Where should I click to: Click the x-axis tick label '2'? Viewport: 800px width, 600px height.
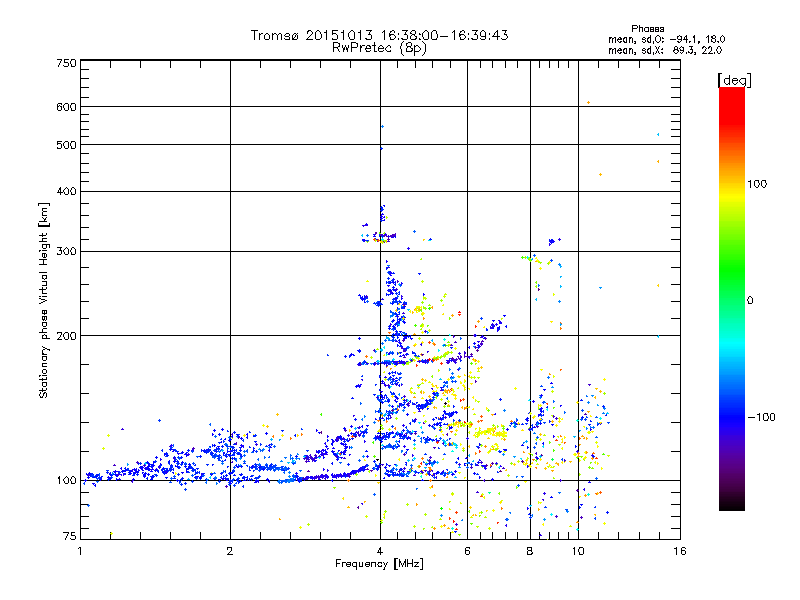(230, 551)
